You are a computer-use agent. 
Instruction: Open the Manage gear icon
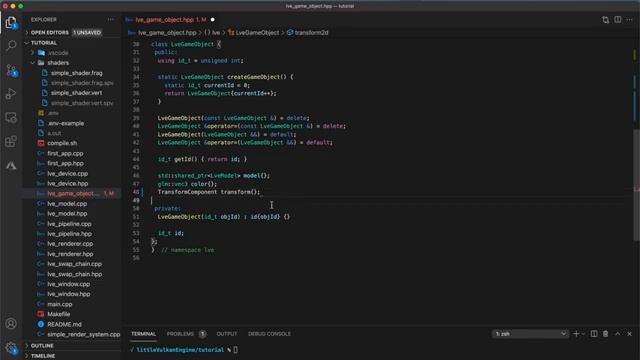pos(11,348)
